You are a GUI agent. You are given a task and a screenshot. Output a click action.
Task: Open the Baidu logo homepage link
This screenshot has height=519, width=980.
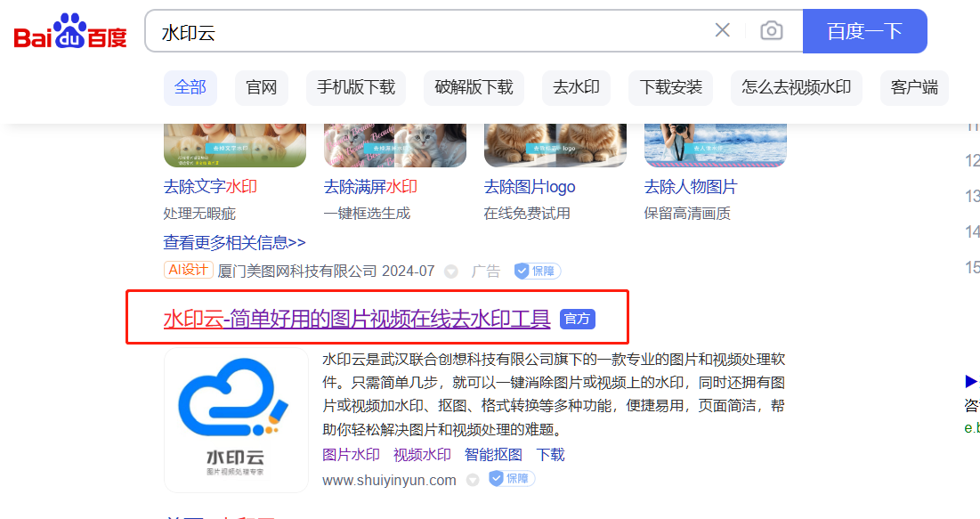click(70, 31)
